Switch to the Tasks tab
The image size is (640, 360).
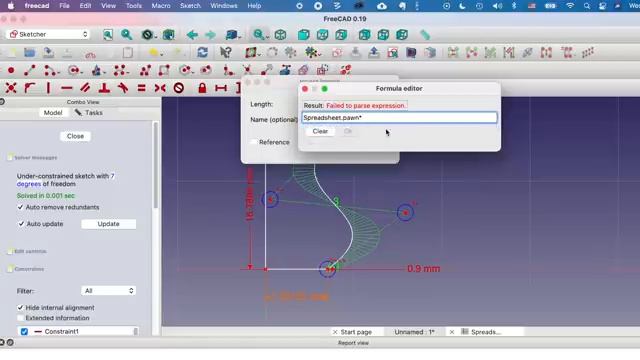click(x=89, y=113)
